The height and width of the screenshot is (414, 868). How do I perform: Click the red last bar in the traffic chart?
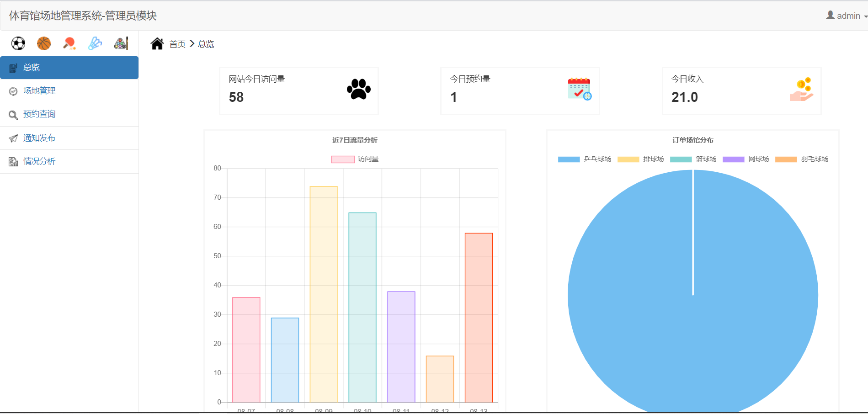click(x=479, y=318)
